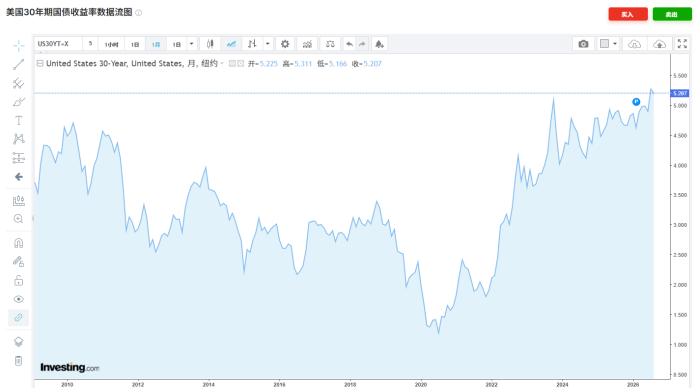Image resolution: width=697 pixels, height=388 pixels.
Task: Open the layout dropdown arrow
Action: (x=615, y=44)
